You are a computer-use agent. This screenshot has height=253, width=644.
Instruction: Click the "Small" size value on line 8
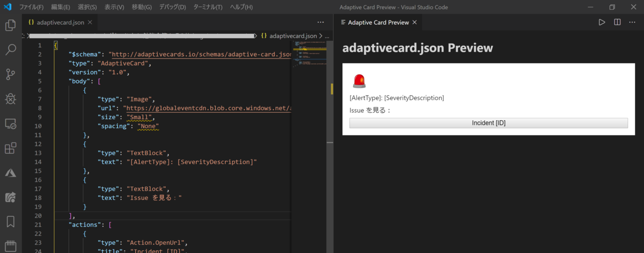(140, 117)
